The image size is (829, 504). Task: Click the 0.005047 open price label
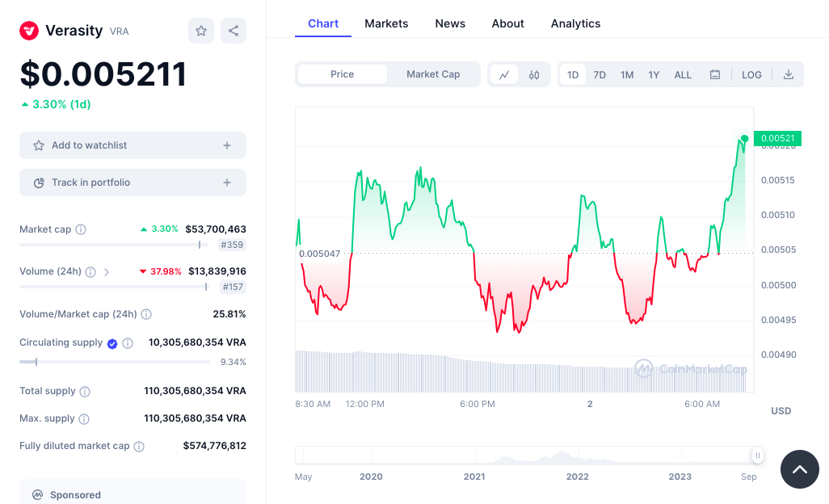pyautogui.click(x=319, y=254)
